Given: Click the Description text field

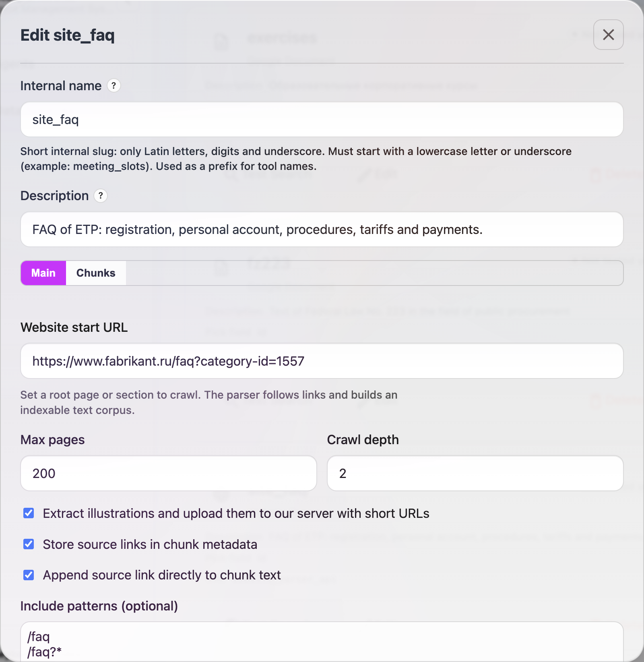Looking at the screenshot, I should (282, 229).
